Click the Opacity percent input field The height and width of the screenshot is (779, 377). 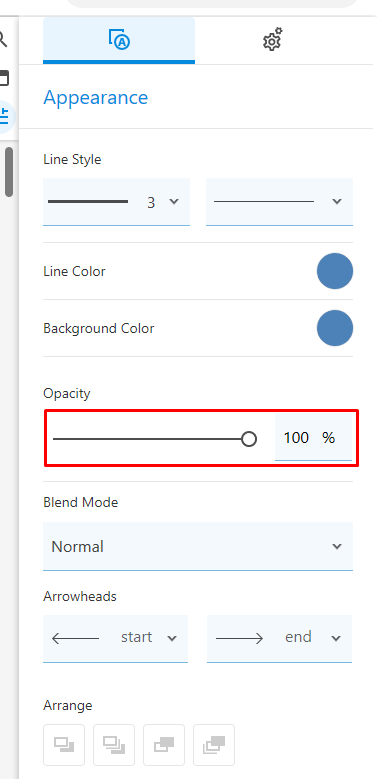(313, 438)
